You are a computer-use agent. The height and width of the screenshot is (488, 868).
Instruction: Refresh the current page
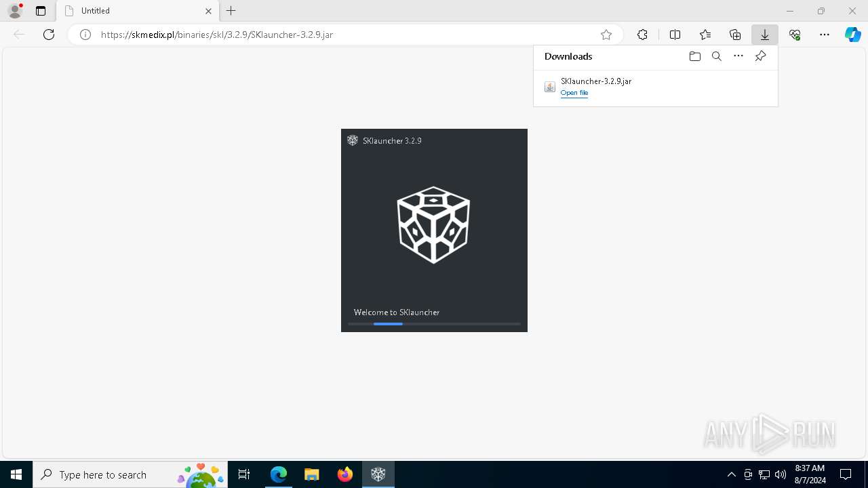coord(49,35)
